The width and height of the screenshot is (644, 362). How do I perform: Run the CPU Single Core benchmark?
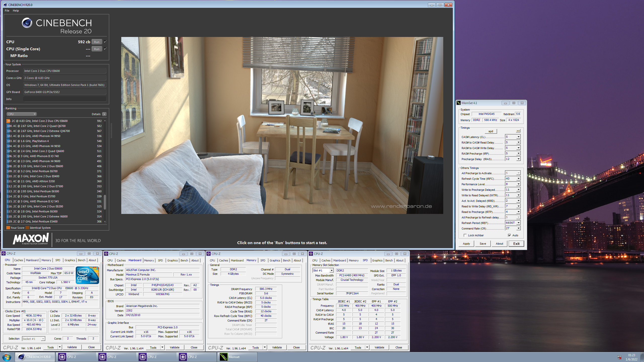pyautogui.click(x=97, y=49)
